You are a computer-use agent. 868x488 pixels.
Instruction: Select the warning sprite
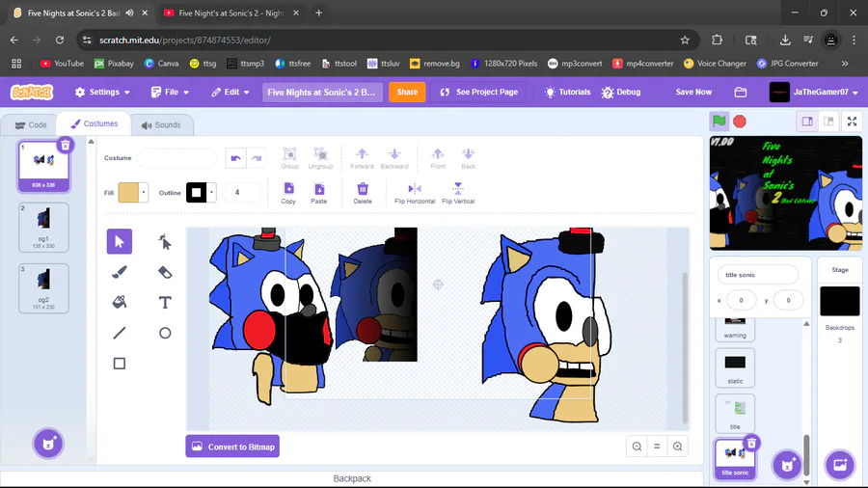[x=735, y=329]
